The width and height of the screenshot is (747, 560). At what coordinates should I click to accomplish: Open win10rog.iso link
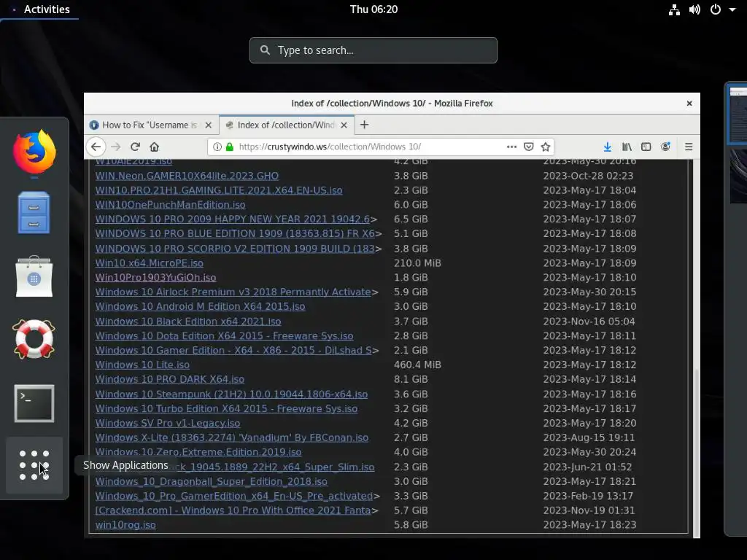[x=125, y=525]
